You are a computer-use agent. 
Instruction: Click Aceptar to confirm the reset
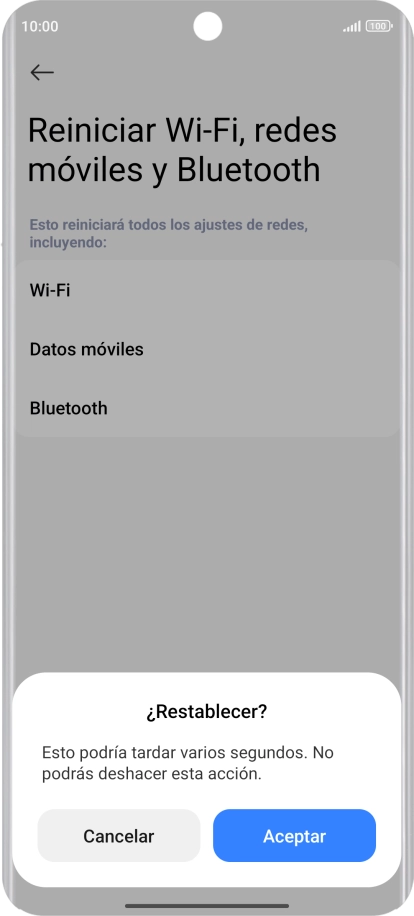[294, 835]
